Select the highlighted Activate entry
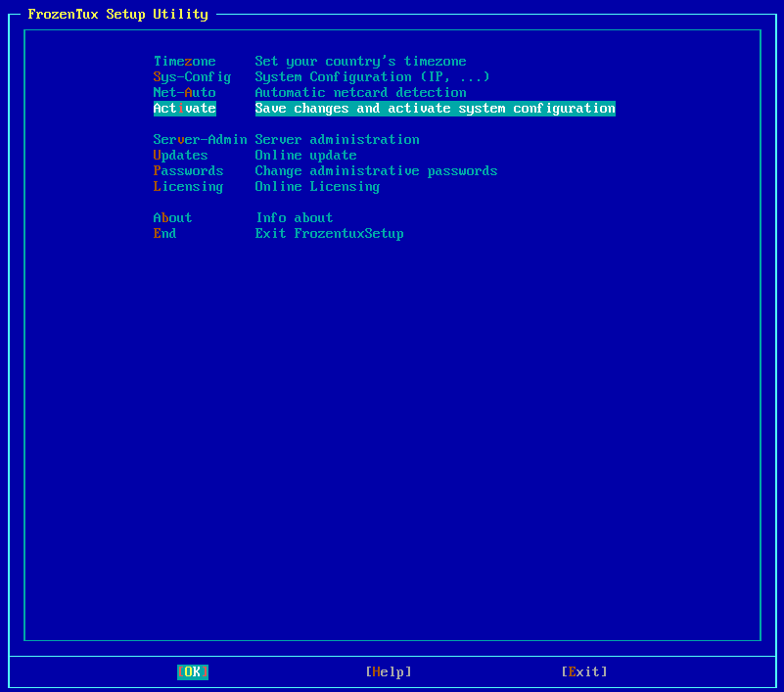784x692 pixels. [185, 109]
